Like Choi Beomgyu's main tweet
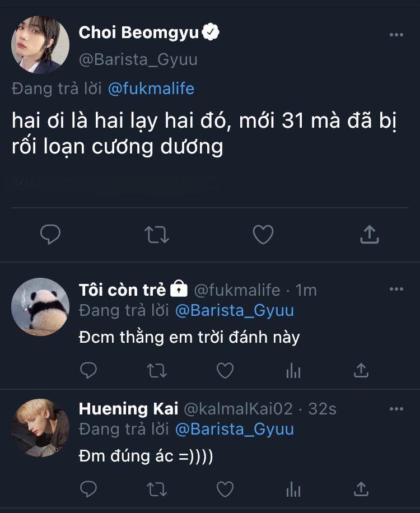The height and width of the screenshot is (513, 420). pos(263,234)
